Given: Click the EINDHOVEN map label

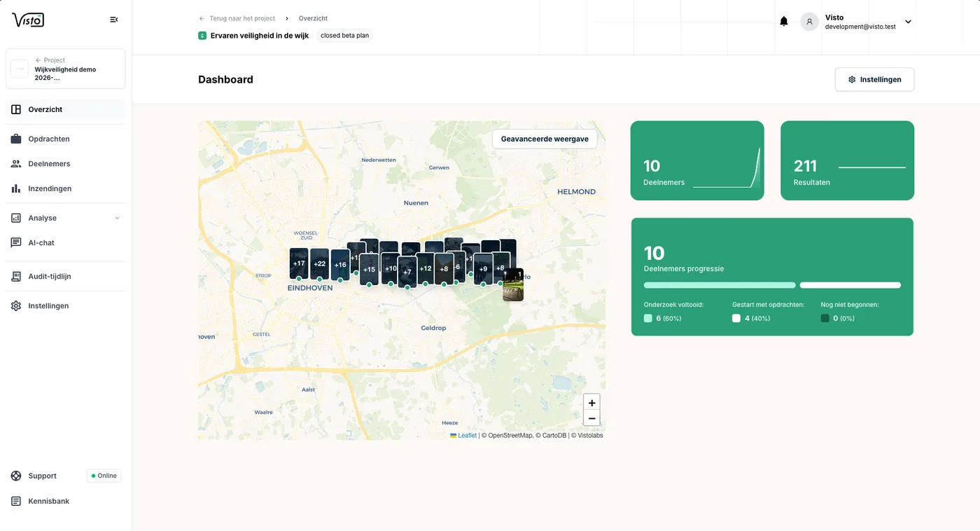Looking at the screenshot, I should pyautogui.click(x=310, y=288).
